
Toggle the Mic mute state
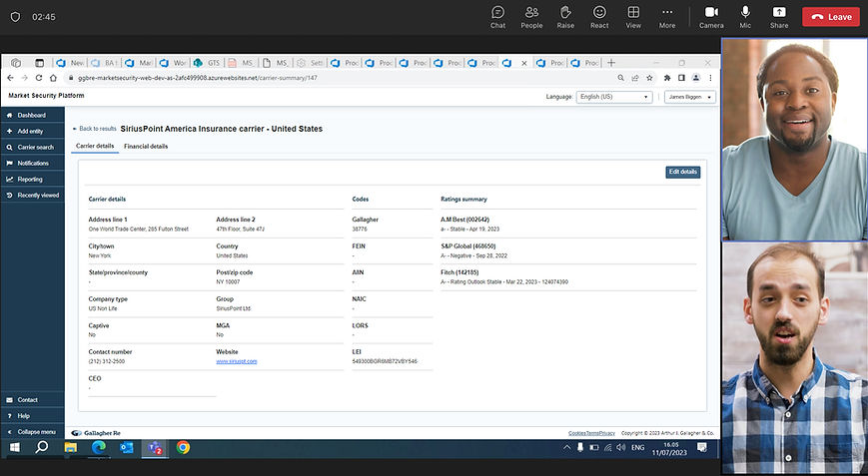(745, 17)
